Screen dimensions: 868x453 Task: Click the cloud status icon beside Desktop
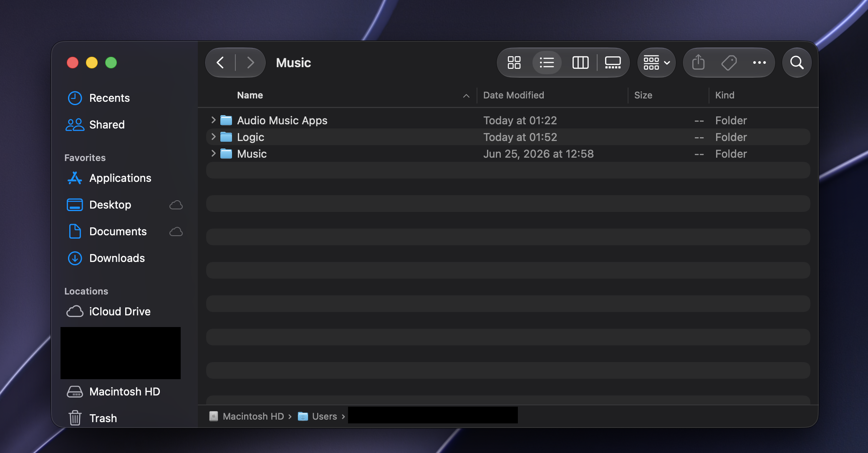(x=176, y=205)
